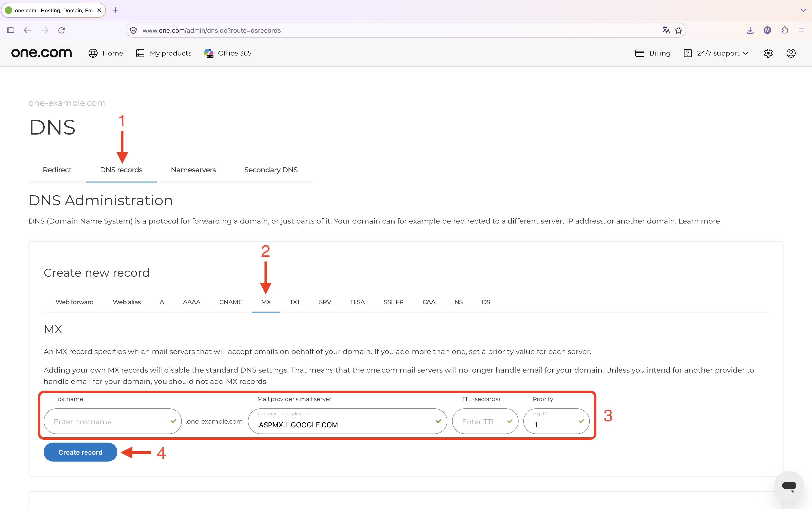Select the DNS records tab
Viewport: 812px width, 509px height.
point(121,170)
